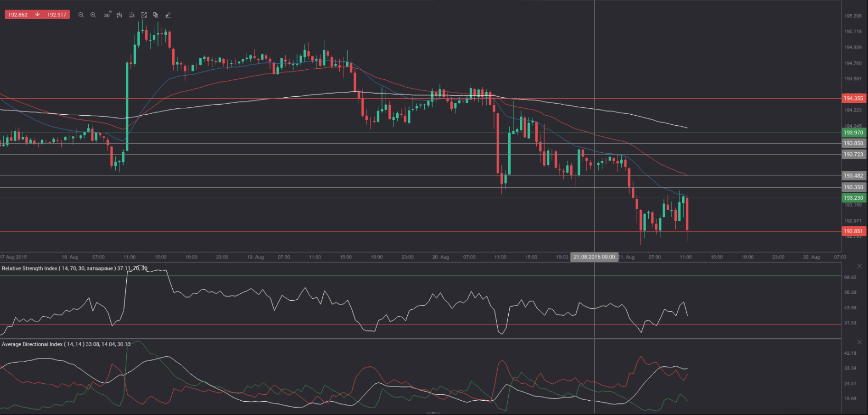Open the candlestick chart type menu
The image size is (868, 415).
point(119,15)
